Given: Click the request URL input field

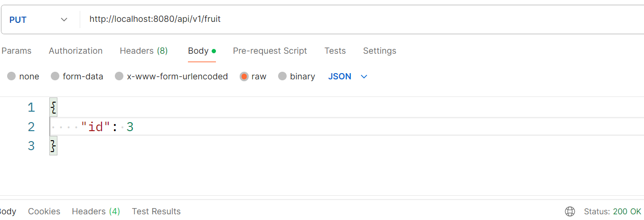Looking at the screenshot, I should tap(332, 19).
